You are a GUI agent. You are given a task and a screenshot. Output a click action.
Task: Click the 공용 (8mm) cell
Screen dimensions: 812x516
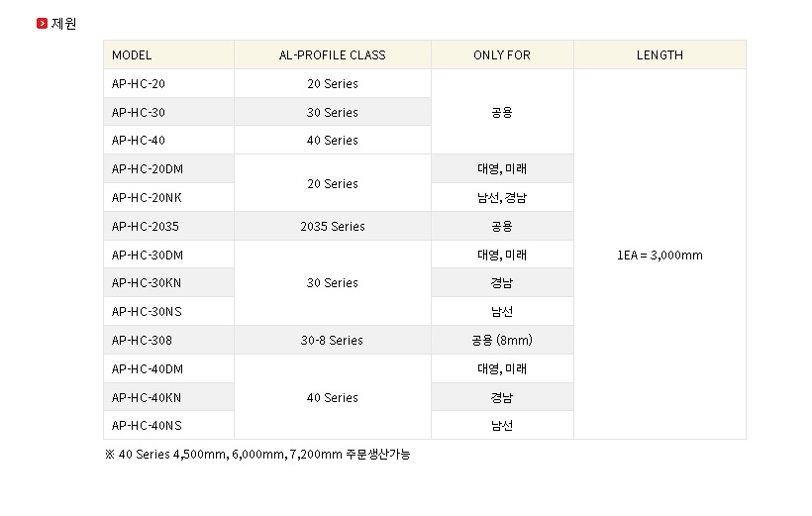502,341
